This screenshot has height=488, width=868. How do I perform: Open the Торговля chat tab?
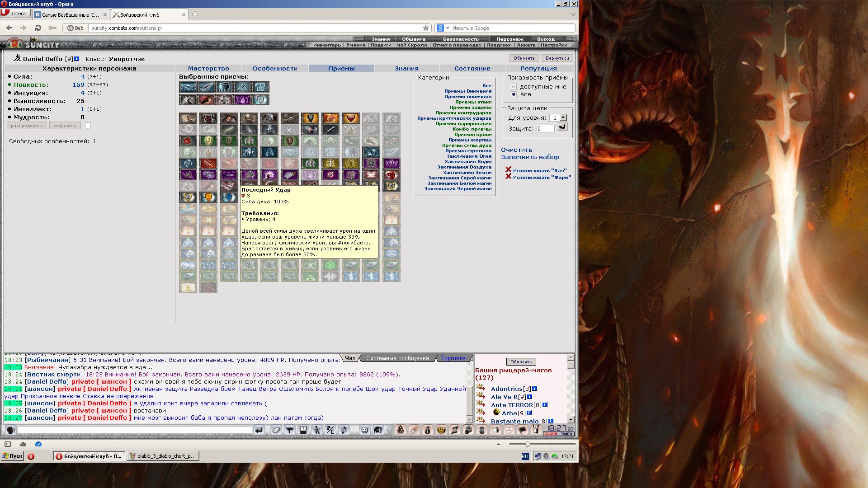[453, 358]
